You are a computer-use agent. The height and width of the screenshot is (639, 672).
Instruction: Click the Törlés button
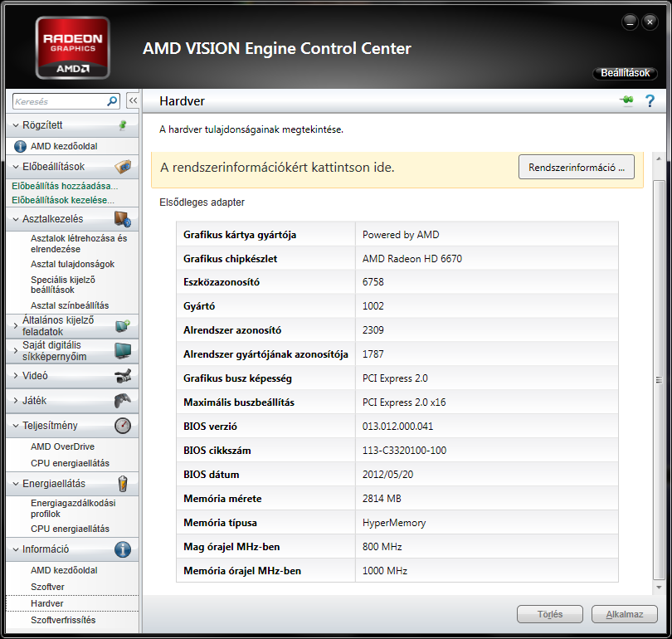pos(550,614)
